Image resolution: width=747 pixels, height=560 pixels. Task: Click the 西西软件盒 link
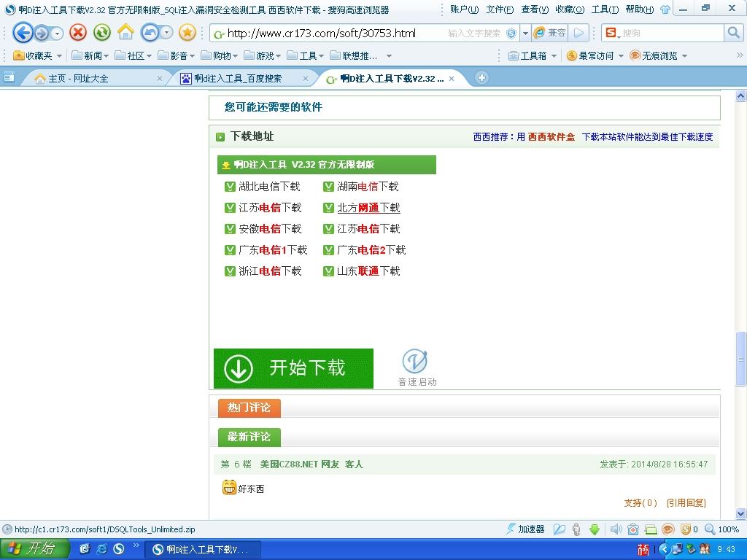tap(551, 136)
